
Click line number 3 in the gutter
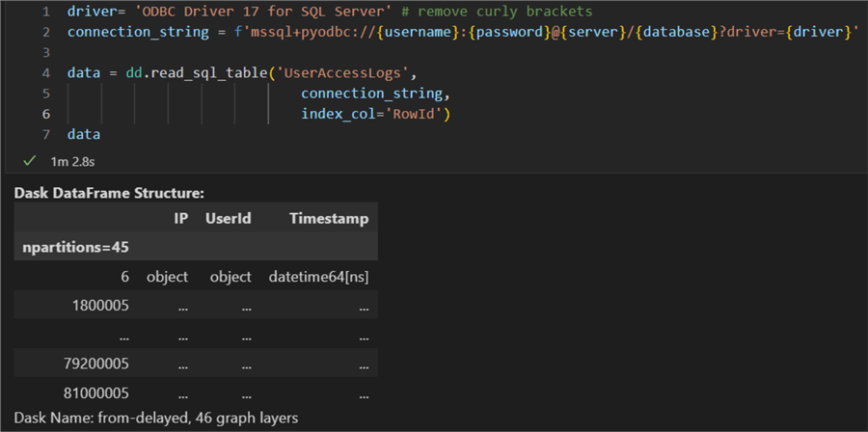pyautogui.click(x=45, y=52)
